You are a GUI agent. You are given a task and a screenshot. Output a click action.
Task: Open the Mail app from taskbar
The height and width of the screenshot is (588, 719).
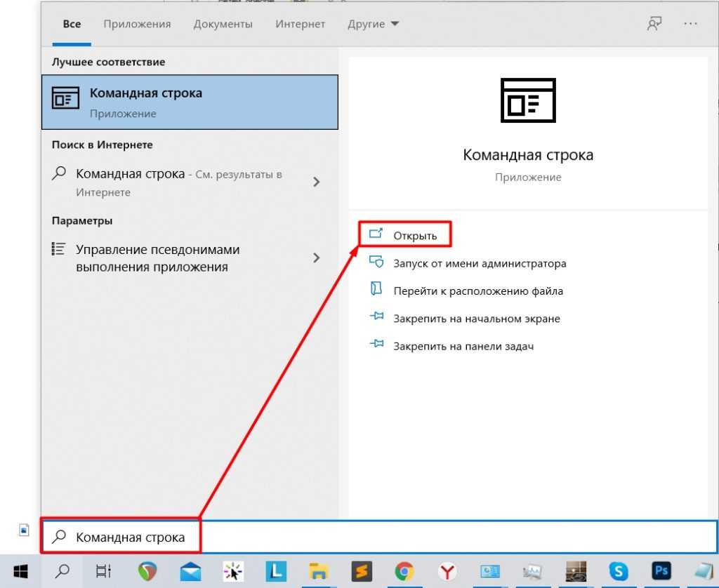tap(190, 571)
